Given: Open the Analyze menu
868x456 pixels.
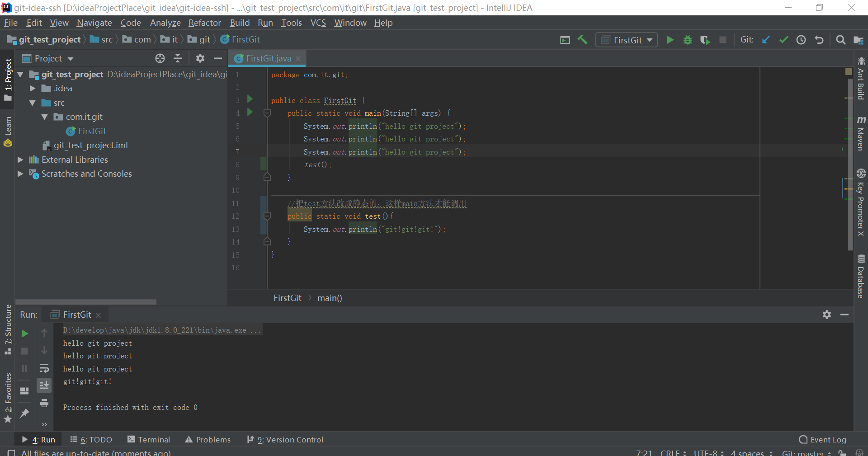Looking at the screenshot, I should [165, 23].
